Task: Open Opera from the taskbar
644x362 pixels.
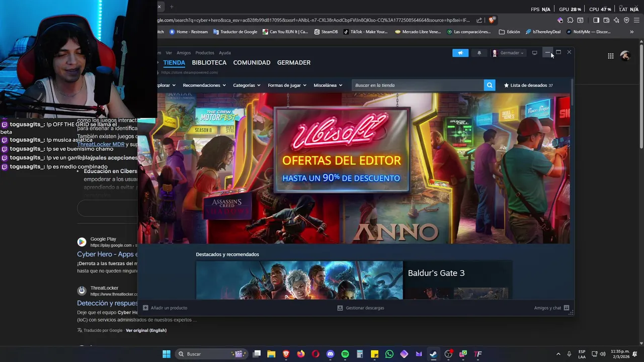Action: click(315, 354)
